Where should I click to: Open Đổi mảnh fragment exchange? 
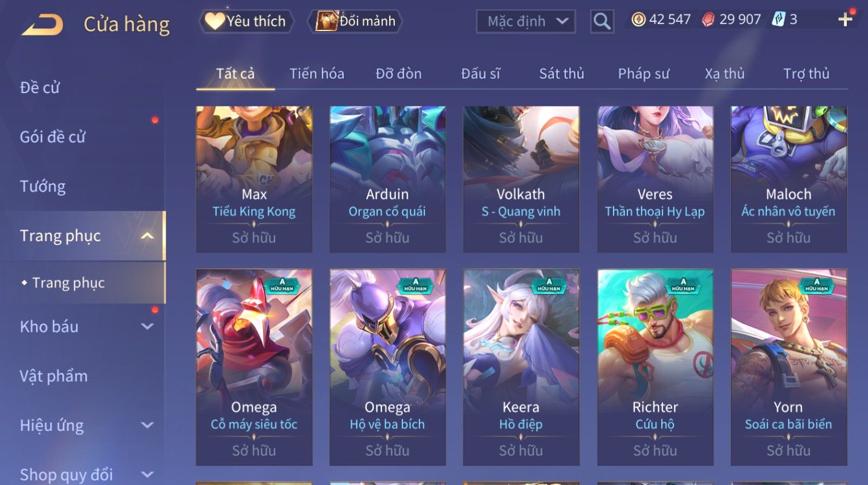(355, 21)
